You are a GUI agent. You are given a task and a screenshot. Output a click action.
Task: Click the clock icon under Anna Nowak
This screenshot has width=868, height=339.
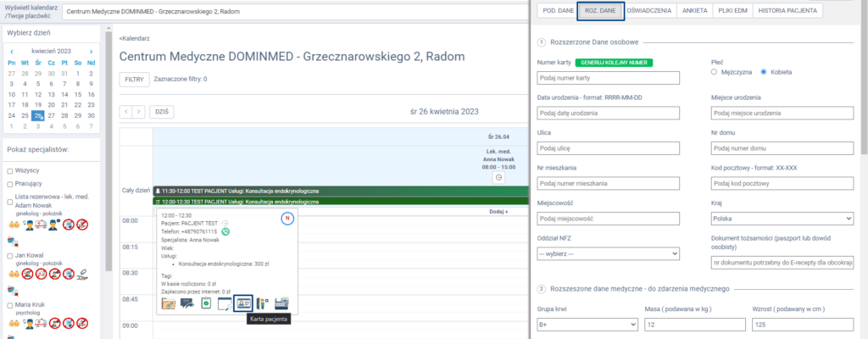coord(498,177)
